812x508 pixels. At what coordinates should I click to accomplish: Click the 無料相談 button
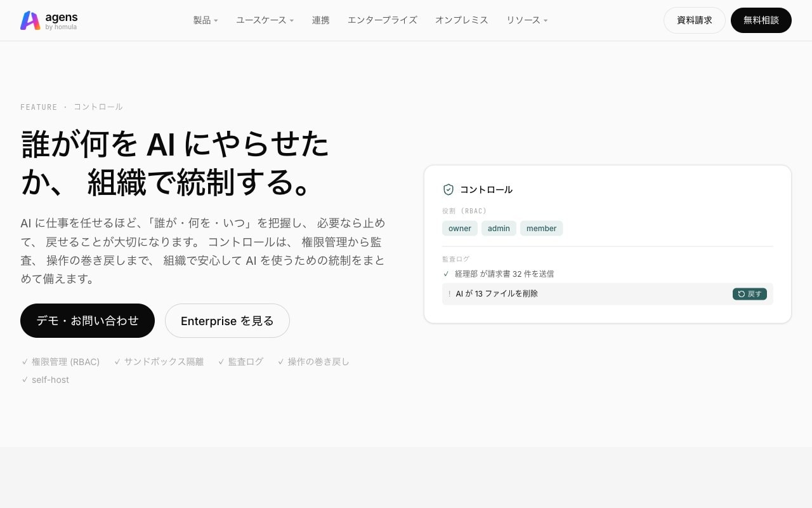click(761, 20)
